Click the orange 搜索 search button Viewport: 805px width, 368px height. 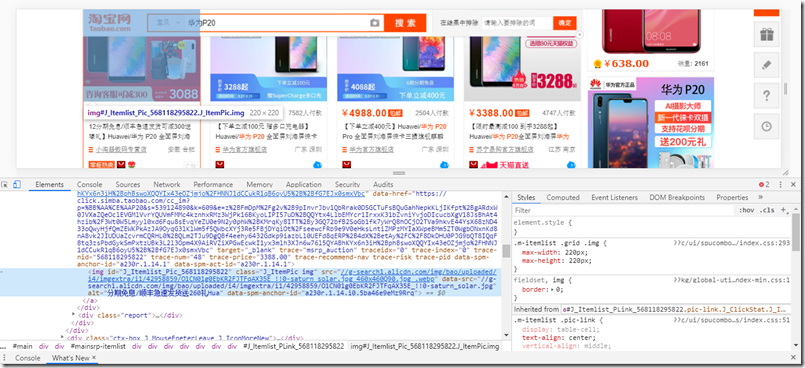pyautogui.click(x=405, y=23)
